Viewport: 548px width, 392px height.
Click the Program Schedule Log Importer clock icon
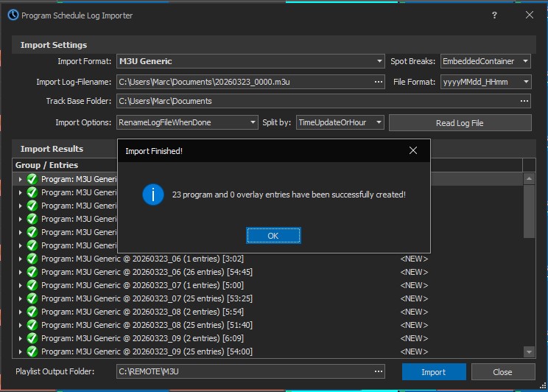point(13,15)
